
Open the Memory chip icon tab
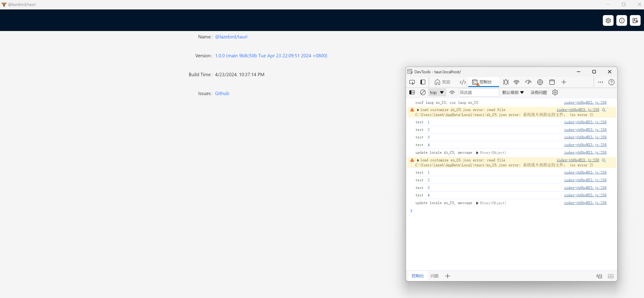click(540, 82)
